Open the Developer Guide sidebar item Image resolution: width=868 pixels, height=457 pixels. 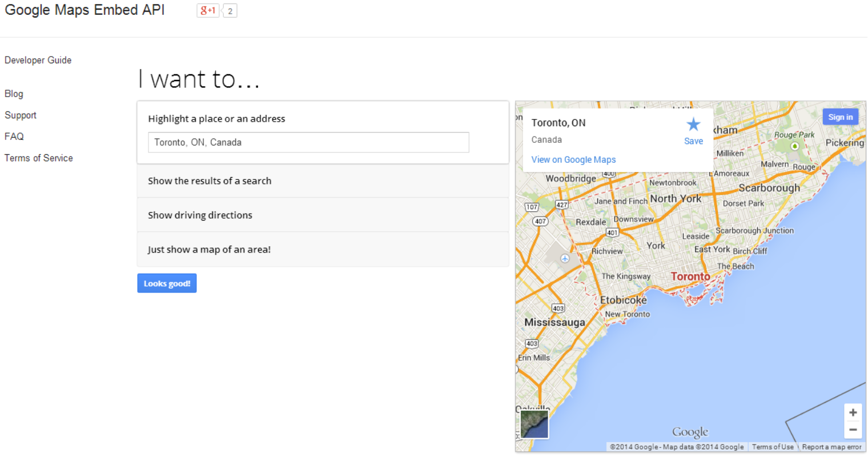pos(38,60)
